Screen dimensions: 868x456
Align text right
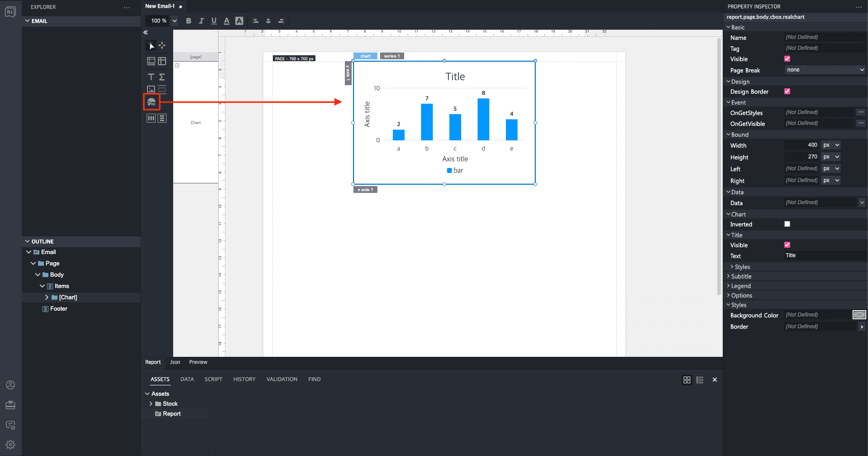pyautogui.click(x=281, y=21)
